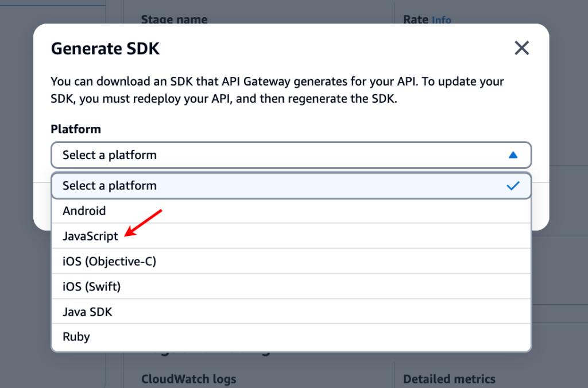Collapse the Platform dropdown arrow
The image size is (588, 388).
(513, 155)
